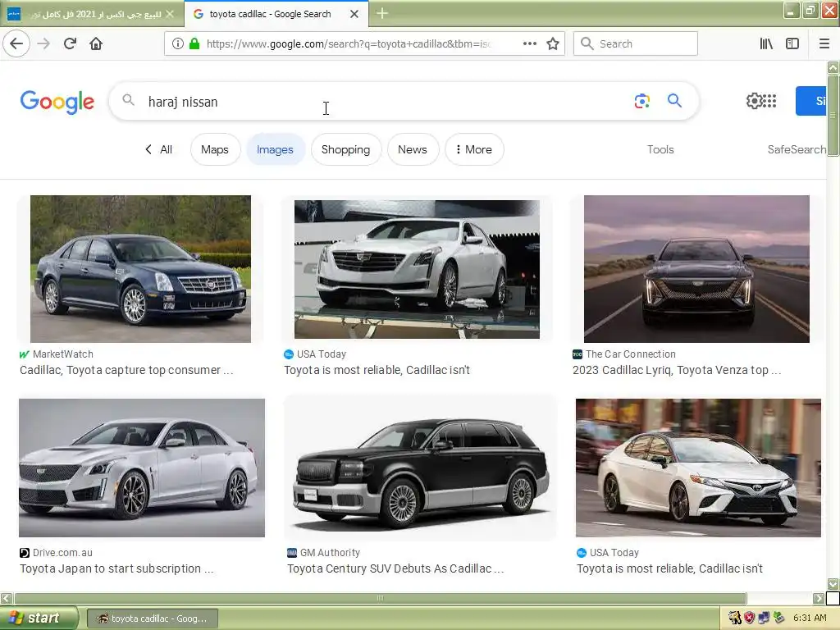Open the silver Cadillac sedan Drive.com.au image
The image size is (840, 630).
pyautogui.click(x=141, y=468)
